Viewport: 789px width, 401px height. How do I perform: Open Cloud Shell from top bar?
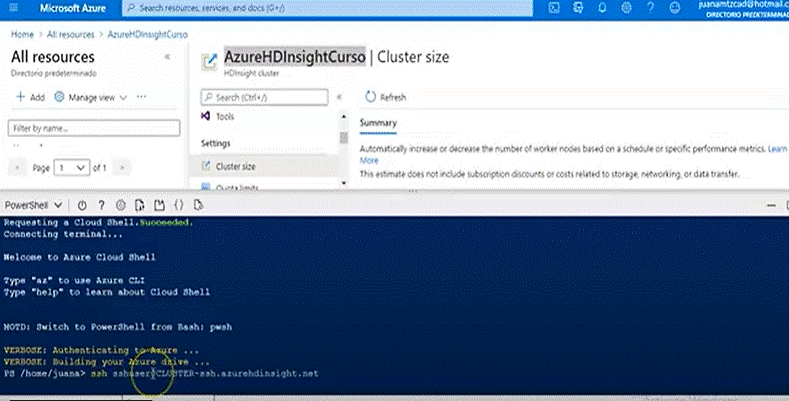point(554,8)
